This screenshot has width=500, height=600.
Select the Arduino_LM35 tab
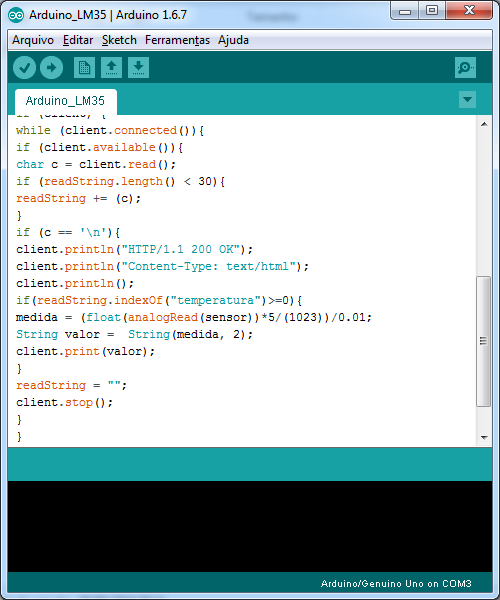(x=65, y=101)
